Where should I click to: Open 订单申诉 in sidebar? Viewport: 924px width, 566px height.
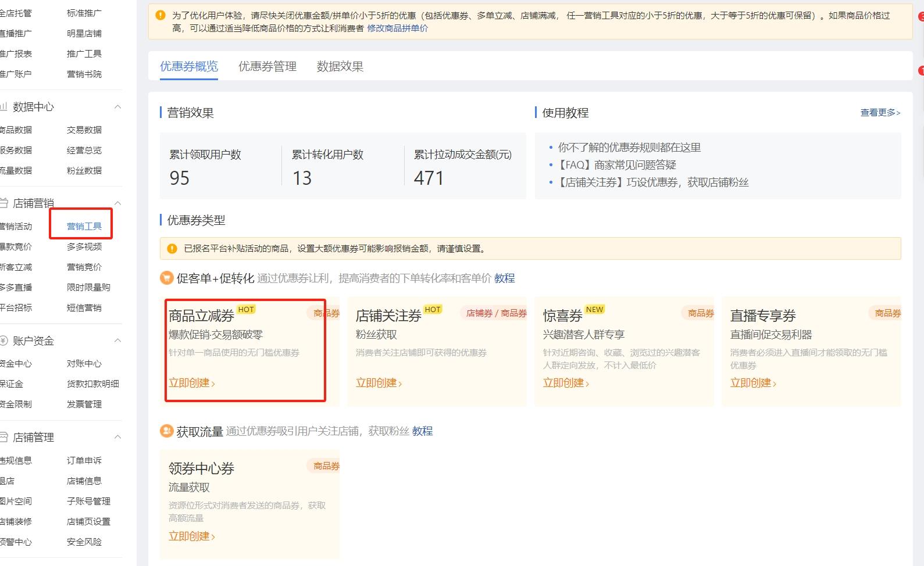[84, 460]
